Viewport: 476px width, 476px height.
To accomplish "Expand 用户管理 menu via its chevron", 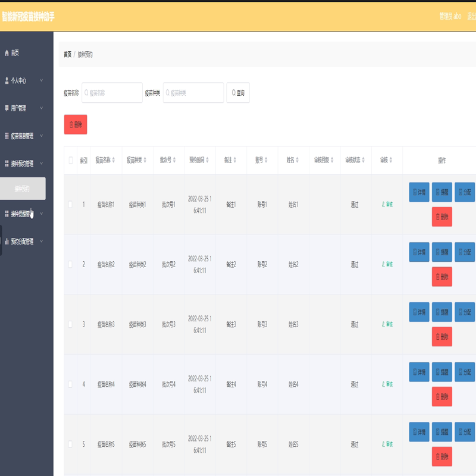I will (41, 108).
